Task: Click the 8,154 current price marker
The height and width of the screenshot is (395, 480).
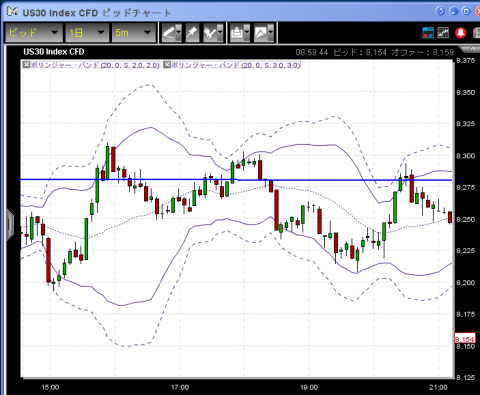Action: pyautogui.click(x=465, y=339)
